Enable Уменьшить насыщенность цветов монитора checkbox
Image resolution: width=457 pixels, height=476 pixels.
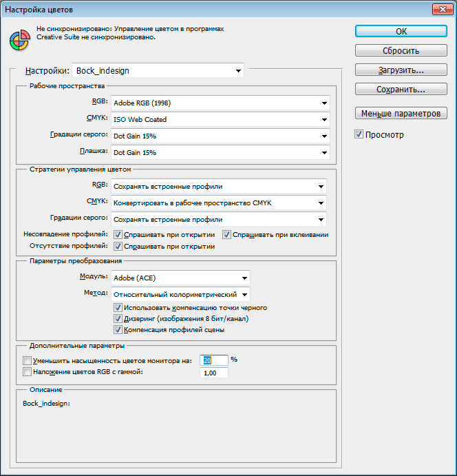(x=27, y=361)
